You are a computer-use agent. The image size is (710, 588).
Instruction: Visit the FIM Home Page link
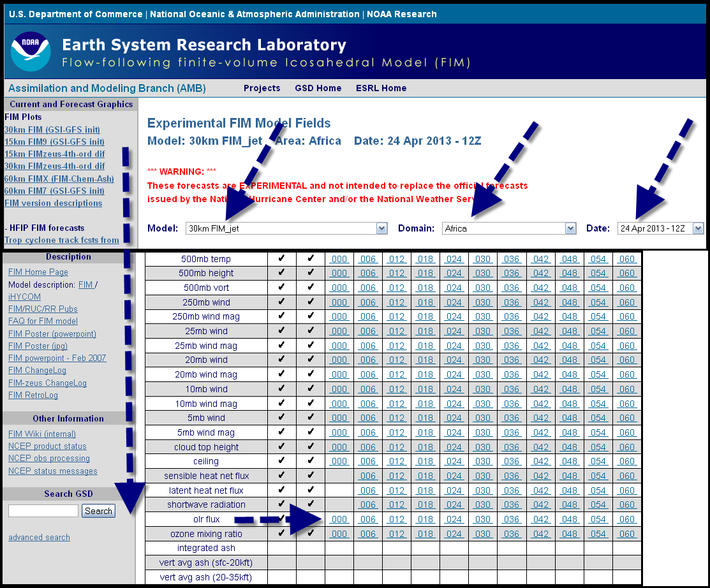[38, 272]
